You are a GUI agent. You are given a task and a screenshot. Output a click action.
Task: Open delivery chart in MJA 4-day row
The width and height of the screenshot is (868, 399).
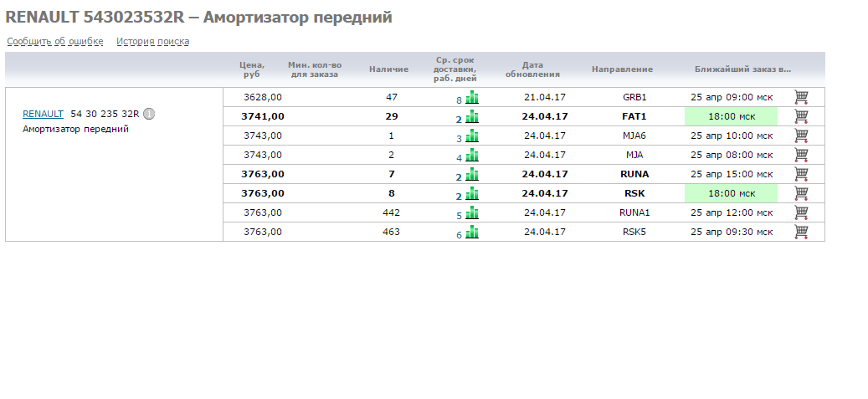pos(472,156)
